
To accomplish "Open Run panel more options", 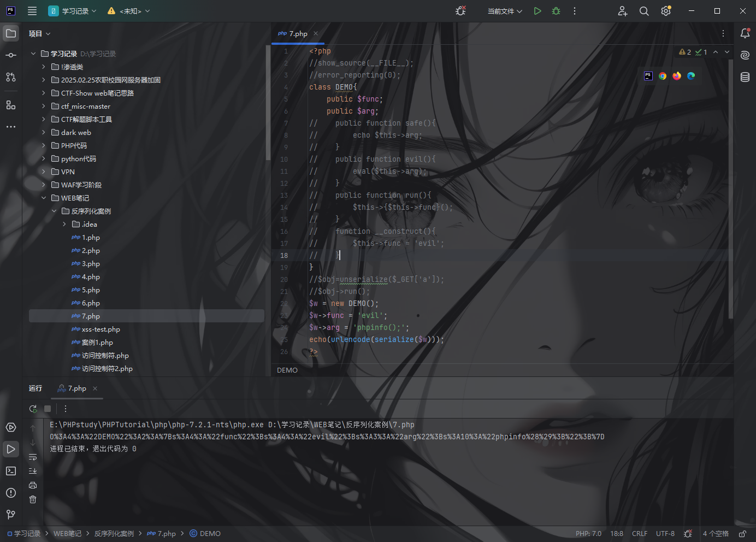I will [x=66, y=409].
